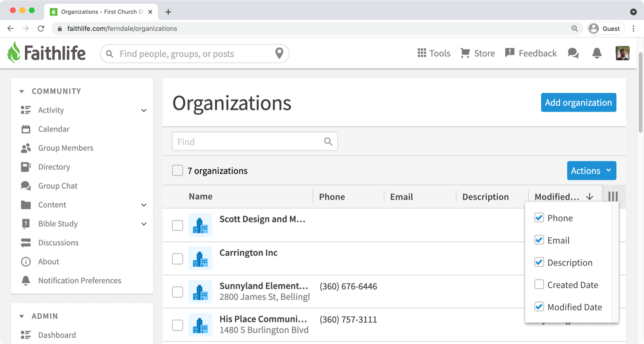Screen dimensions: 644x344
Task: Focus the Find organizations field
Action: click(255, 141)
